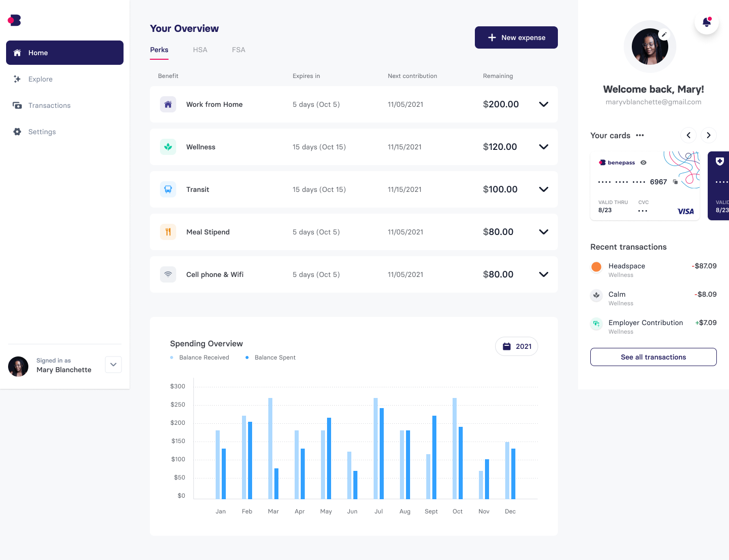The width and height of the screenshot is (729, 560).
Task: Click the Wellness expiry 15 days (Oct 15)
Action: tap(319, 147)
